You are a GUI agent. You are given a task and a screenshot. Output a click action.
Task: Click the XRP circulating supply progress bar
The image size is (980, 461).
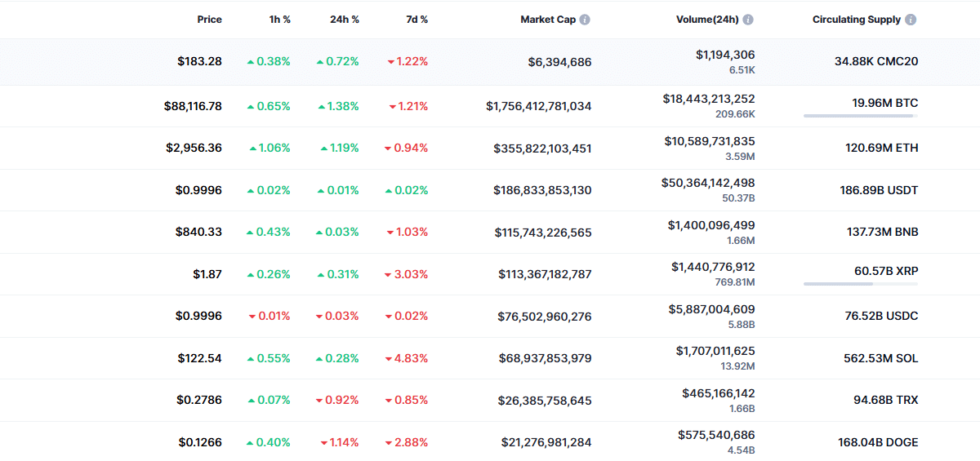pyautogui.click(x=861, y=284)
